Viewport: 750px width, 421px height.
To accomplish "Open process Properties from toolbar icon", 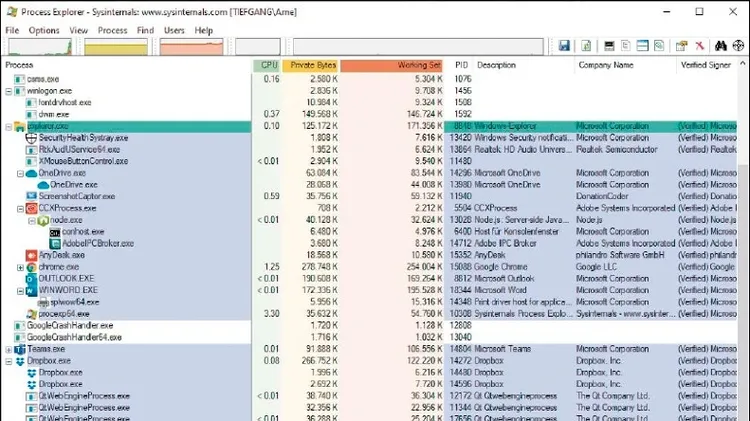I will pyautogui.click(x=682, y=46).
